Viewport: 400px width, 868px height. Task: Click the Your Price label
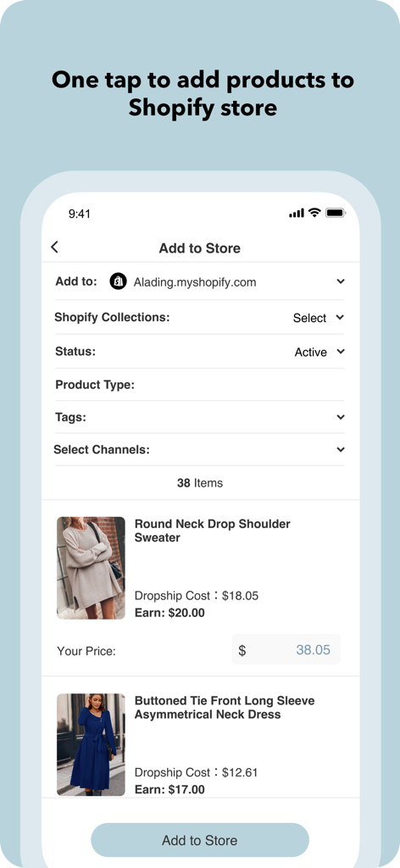click(86, 651)
